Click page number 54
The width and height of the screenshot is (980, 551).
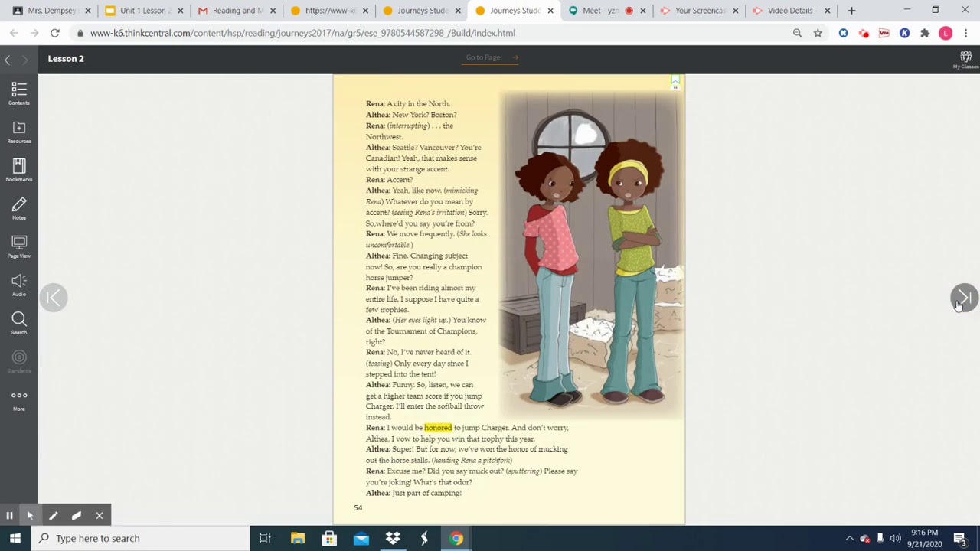(358, 507)
